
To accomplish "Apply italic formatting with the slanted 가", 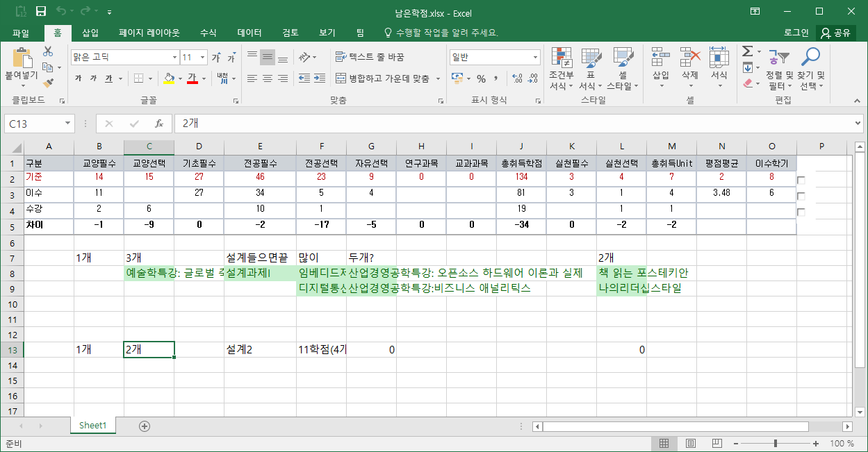I will [x=94, y=78].
